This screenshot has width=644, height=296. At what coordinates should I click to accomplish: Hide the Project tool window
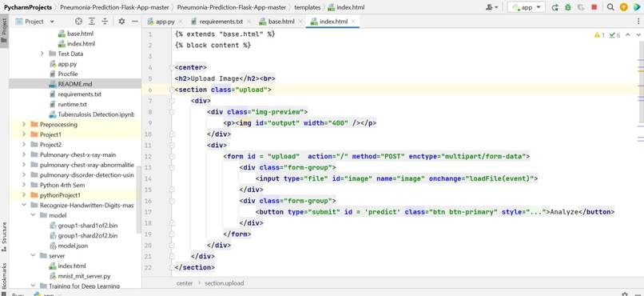pos(135,22)
